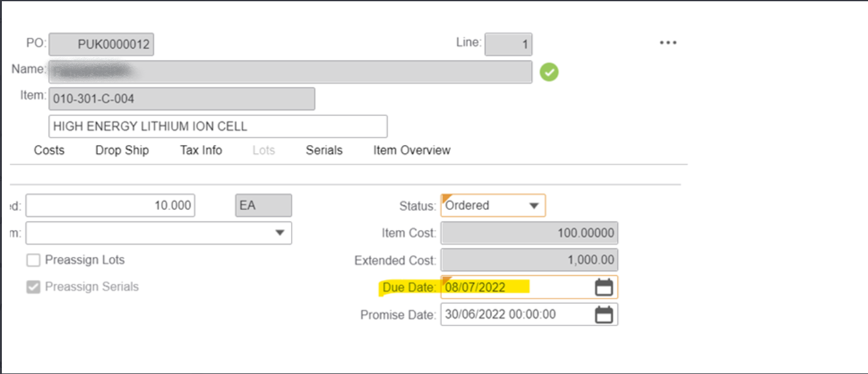Click the Item field 010-301-C-004
The image size is (868, 374).
click(x=181, y=99)
